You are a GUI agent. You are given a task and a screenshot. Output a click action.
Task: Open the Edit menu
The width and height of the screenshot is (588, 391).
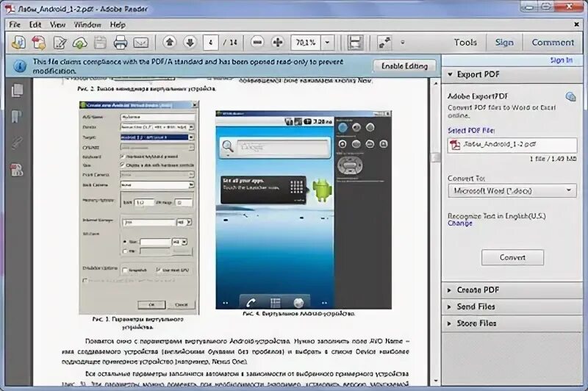(x=35, y=25)
